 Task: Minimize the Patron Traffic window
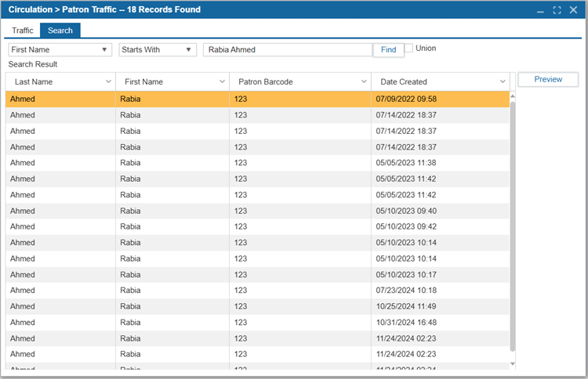tap(540, 10)
